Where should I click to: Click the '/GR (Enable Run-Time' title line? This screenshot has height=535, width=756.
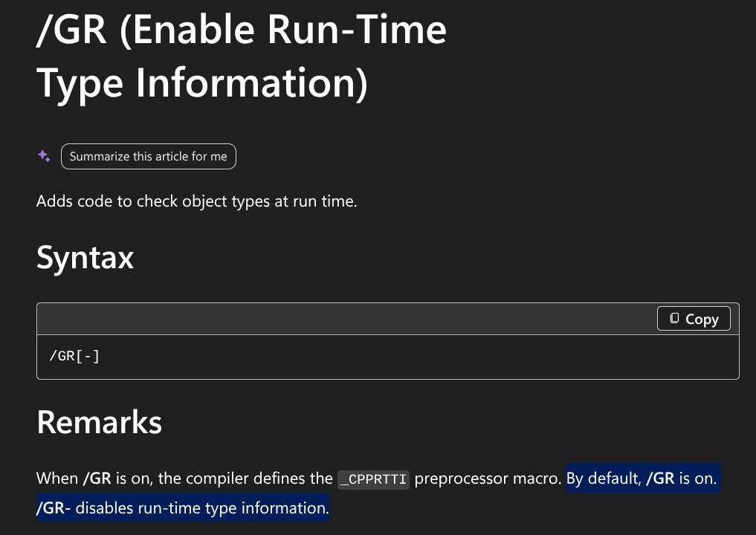(x=241, y=30)
